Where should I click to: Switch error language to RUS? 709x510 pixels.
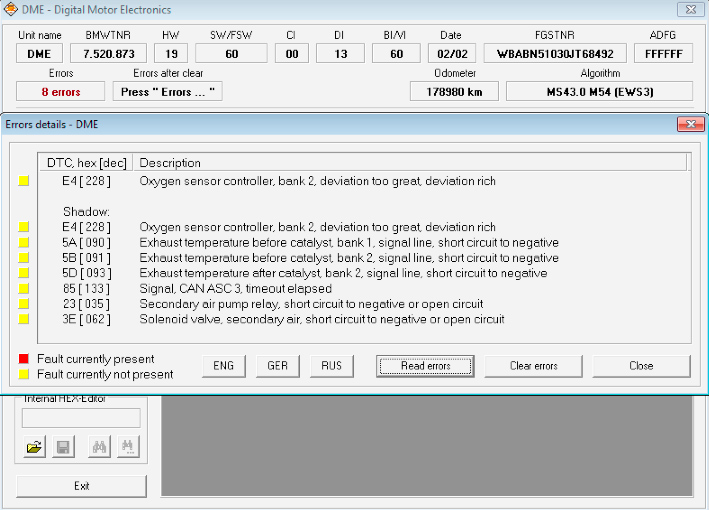point(332,366)
